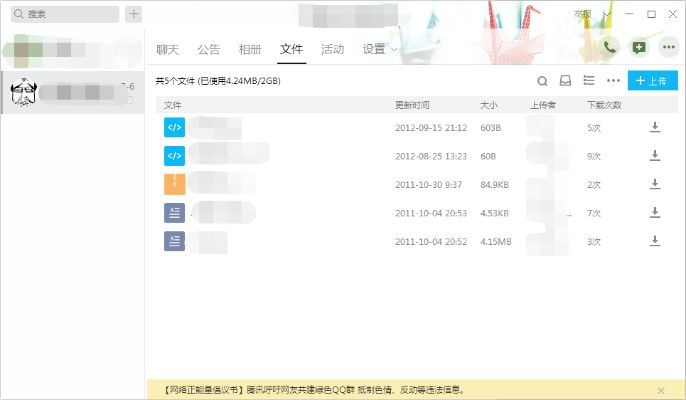Screen dimensions: 686x400
Task: Click the timestamp 2011-10-30 9:37
Action: tap(428, 185)
